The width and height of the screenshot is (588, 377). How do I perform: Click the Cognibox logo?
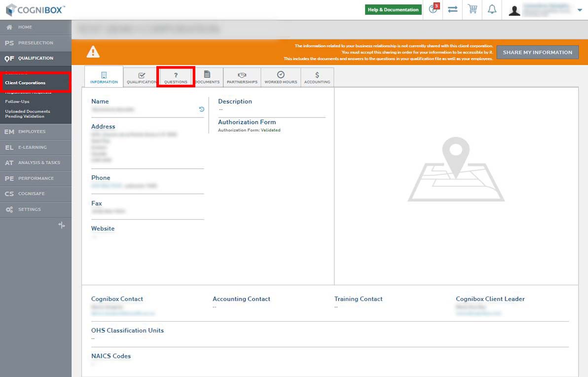click(x=35, y=9)
